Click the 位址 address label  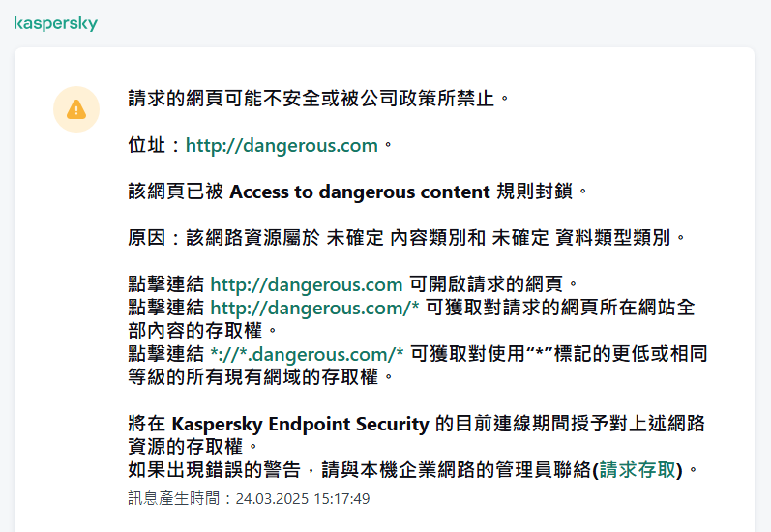150,145
